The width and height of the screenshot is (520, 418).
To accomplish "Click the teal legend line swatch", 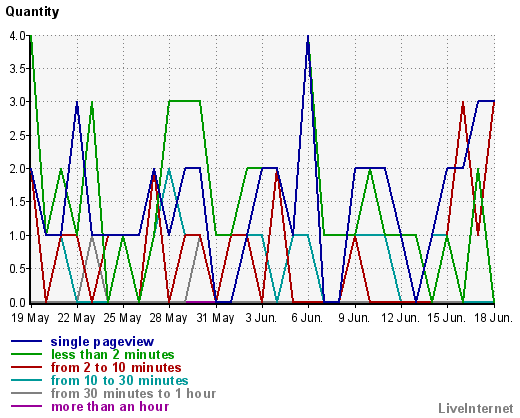I will coord(26,380).
